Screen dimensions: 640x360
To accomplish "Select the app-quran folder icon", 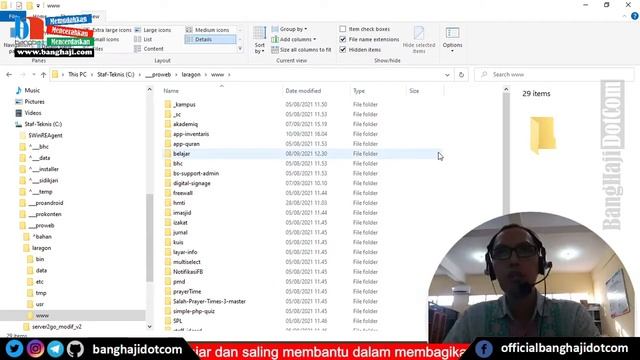I will point(168,144).
